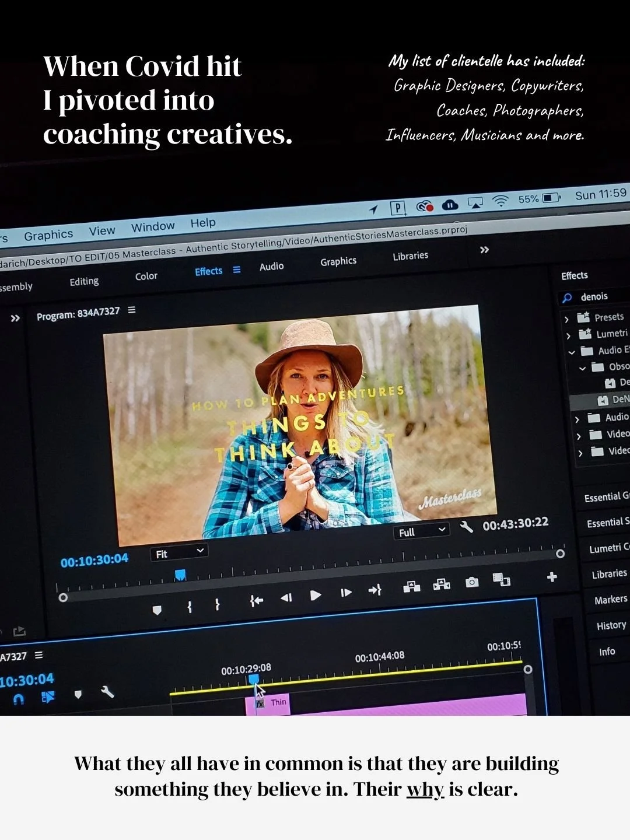Switch to the Libraries workspace tab
The image size is (630, 840).
[x=410, y=256]
